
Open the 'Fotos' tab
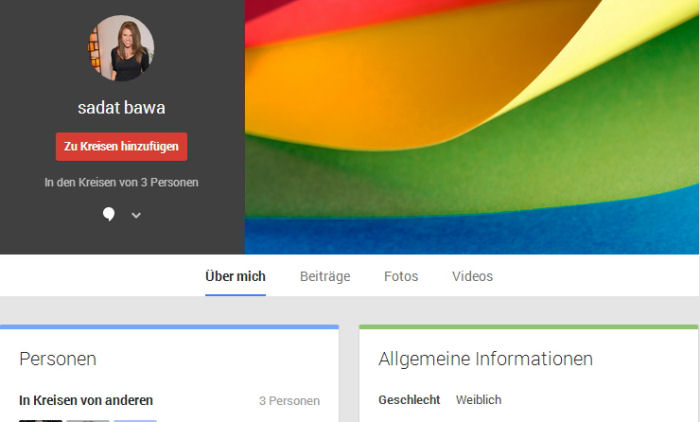(x=401, y=276)
